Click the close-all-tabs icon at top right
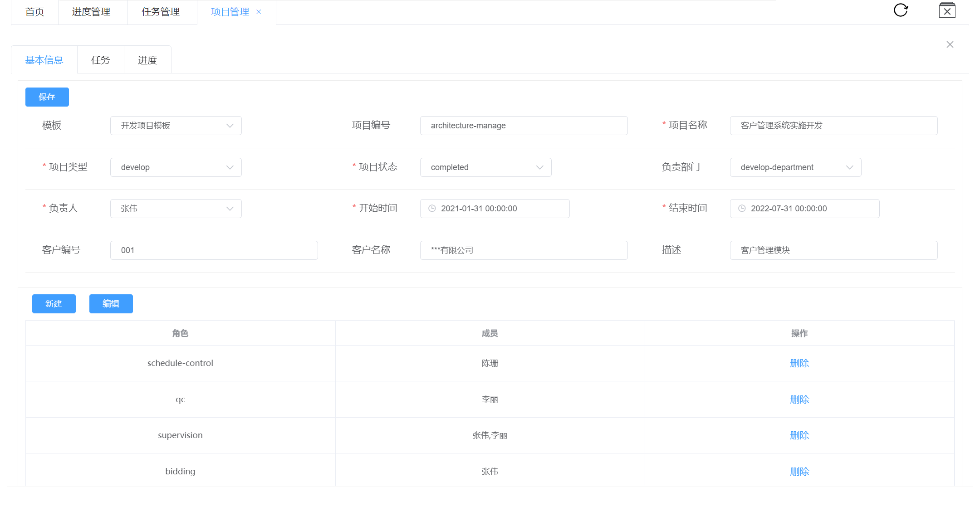 pyautogui.click(x=947, y=10)
